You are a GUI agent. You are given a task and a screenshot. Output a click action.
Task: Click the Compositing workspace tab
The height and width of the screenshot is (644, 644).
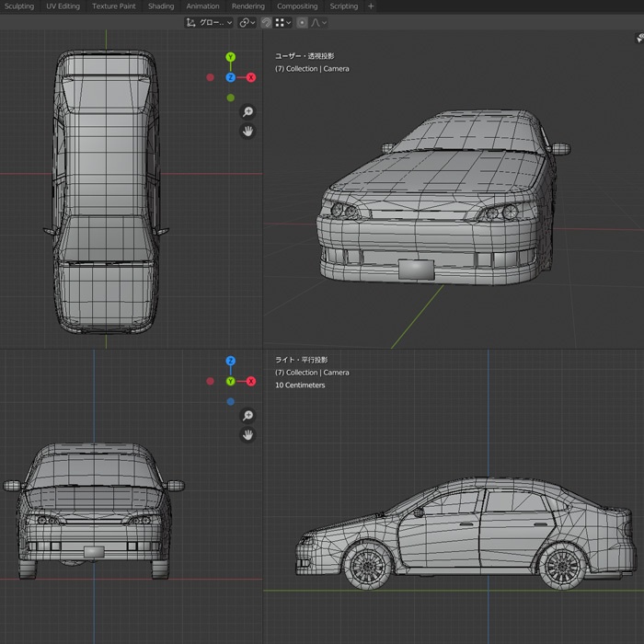coord(297,6)
